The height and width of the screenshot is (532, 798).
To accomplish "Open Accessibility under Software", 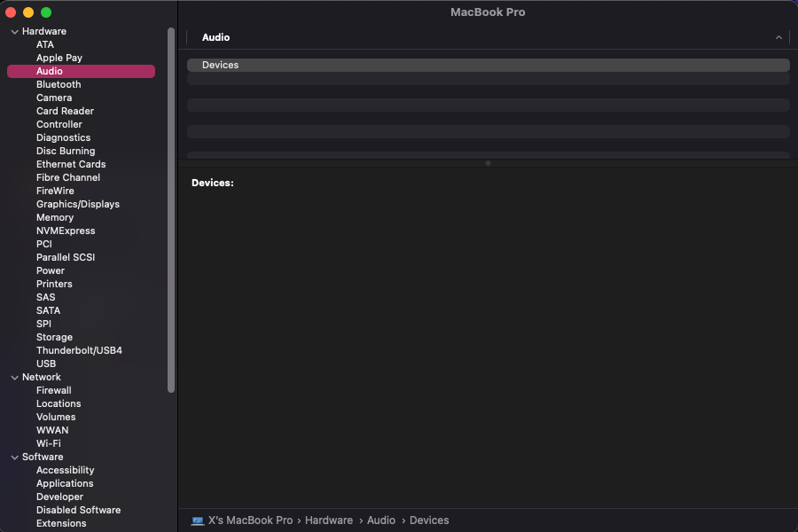I will pos(65,470).
